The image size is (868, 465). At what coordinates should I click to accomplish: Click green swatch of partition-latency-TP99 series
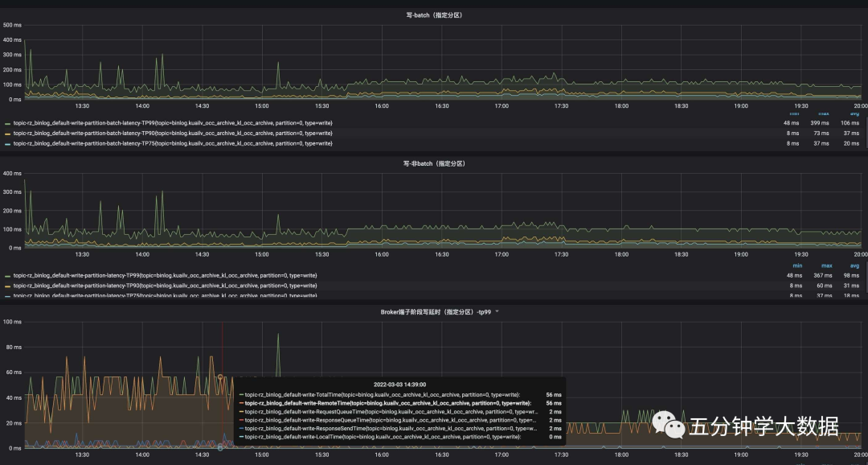pos(8,275)
